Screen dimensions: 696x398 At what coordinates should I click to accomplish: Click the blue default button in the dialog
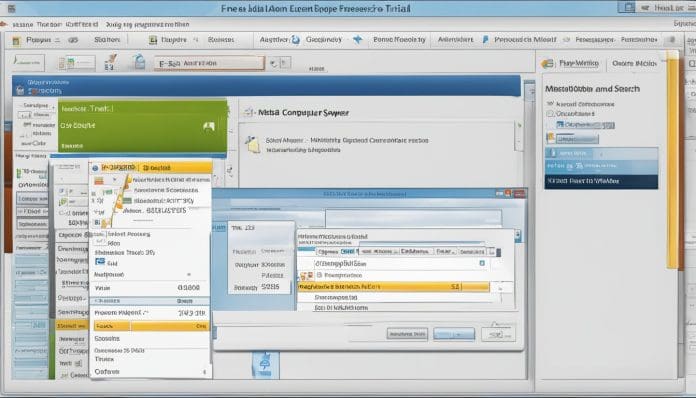tap(454, 334)
